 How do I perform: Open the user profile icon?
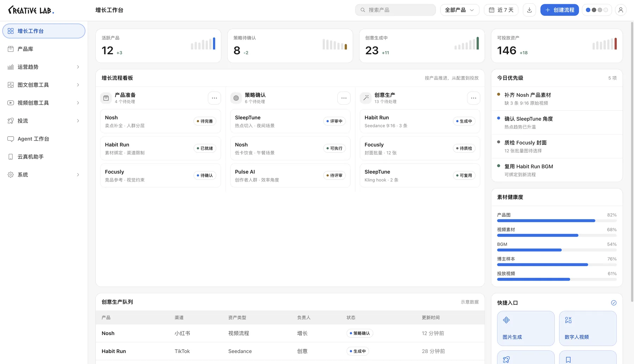click(621, 10)
